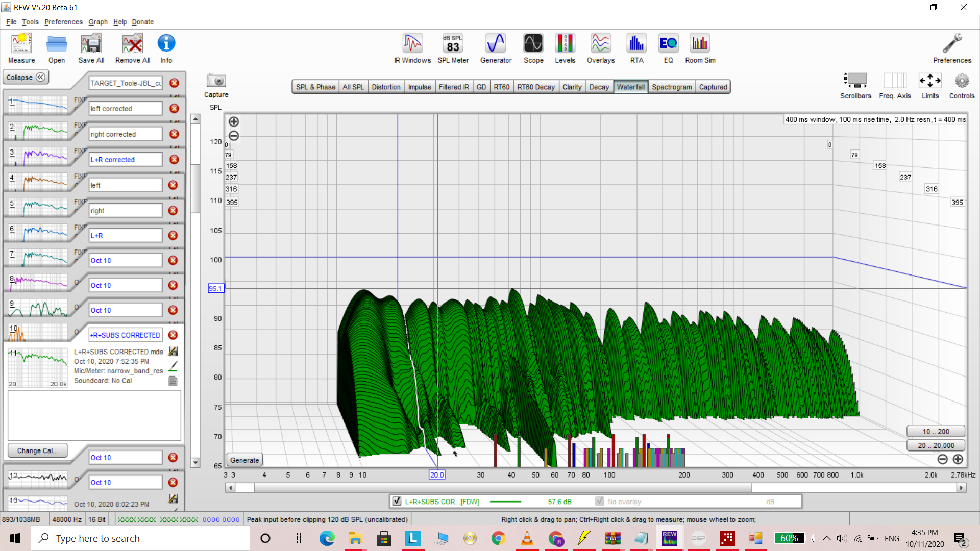Viewport: 980px width, 551px height.
Task: Set range with 10 .. 200 button
Action: 936,431
